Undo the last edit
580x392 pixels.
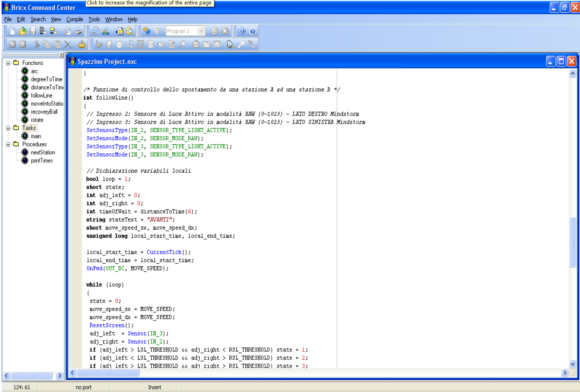click(12, 44)
